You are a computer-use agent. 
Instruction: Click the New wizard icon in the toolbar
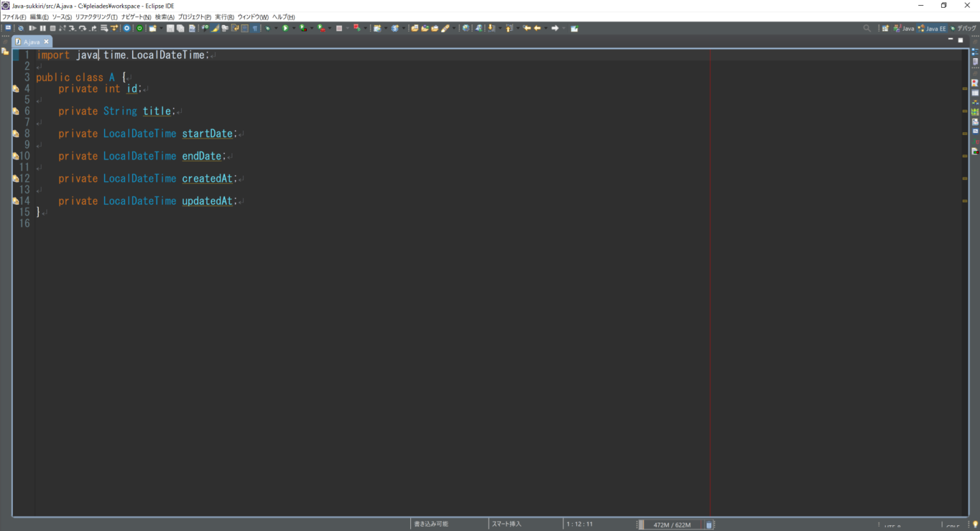pyautogui.click(x=153, y=27)
